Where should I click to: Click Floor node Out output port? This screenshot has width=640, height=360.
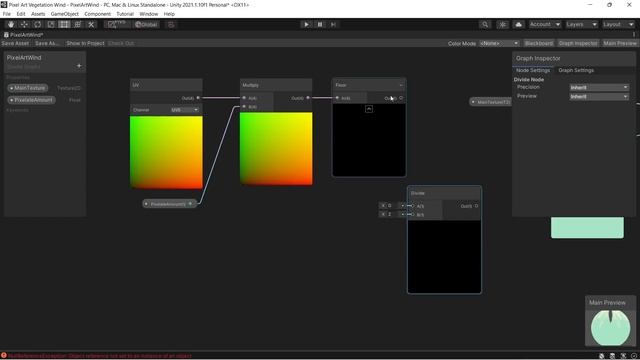(x=401, y=98)
